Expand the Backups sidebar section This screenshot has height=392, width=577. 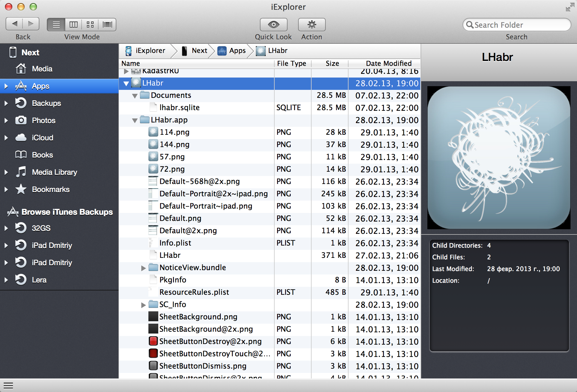point(6,103)
